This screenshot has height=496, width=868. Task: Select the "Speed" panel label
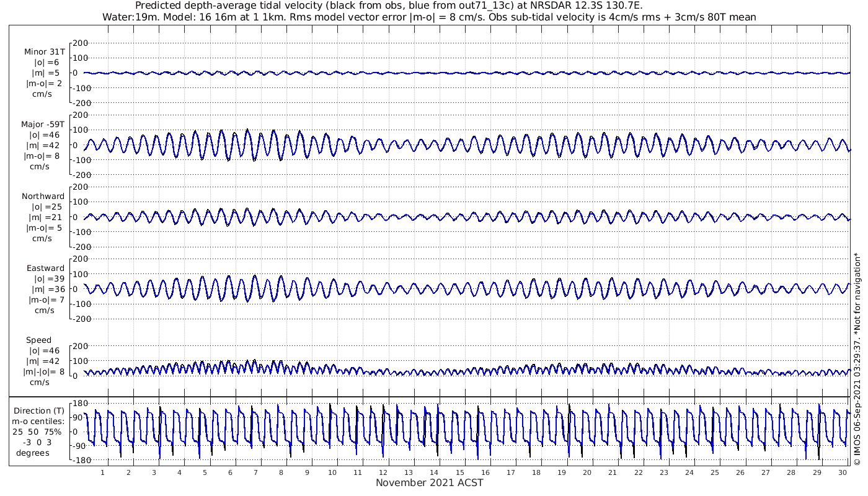coord(38,340)
